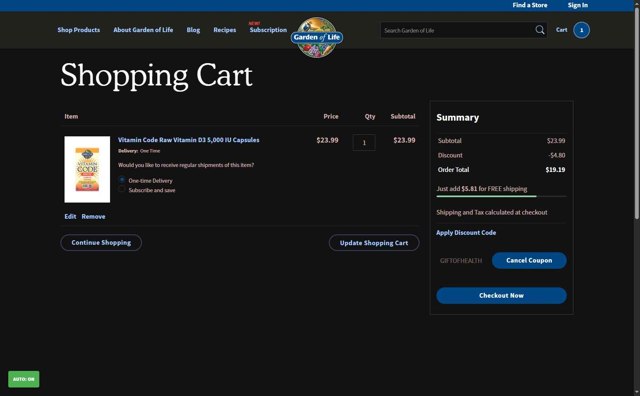The width and height of the screenshot is (640, 396).
Task: Open the Recipes page
Action: pos(224,30)
